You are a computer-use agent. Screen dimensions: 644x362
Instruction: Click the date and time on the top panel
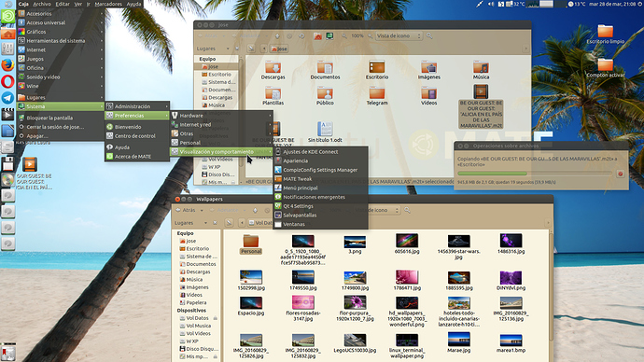pyautogui.click(x=612, y=4)
